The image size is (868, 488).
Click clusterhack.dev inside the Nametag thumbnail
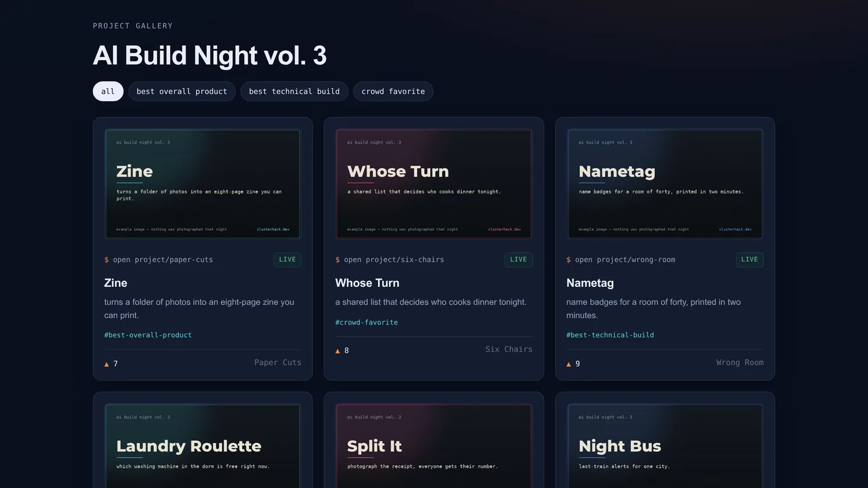735,230
